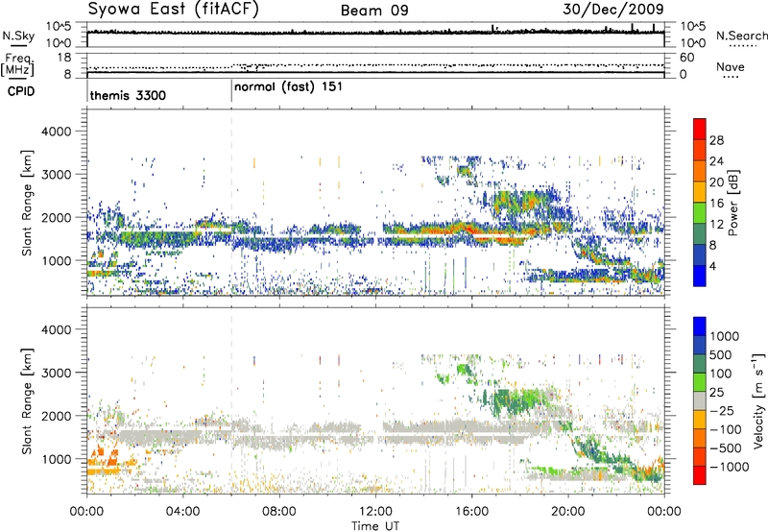
Task: Select the 'Freq. [MHz]' axis label
Action: click(17, 65)
